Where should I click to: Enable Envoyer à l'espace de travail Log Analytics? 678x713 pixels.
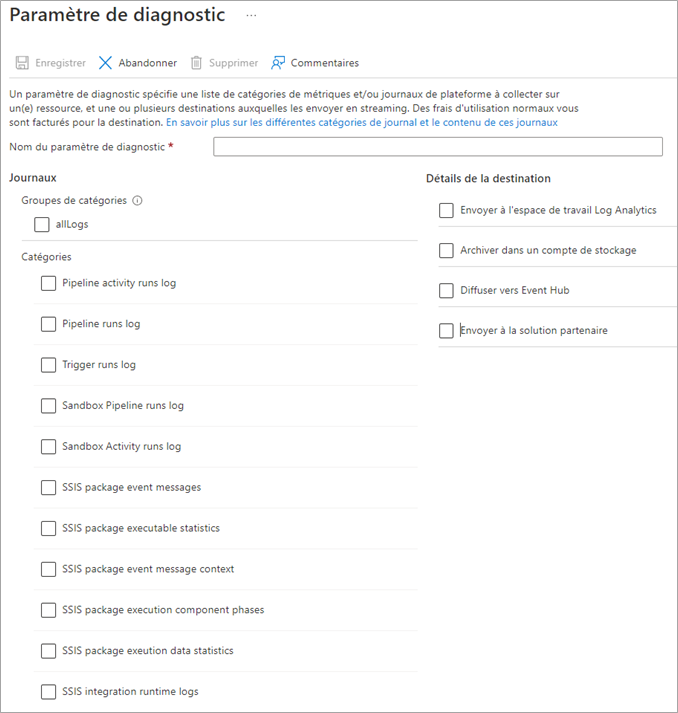pos(446,211)
